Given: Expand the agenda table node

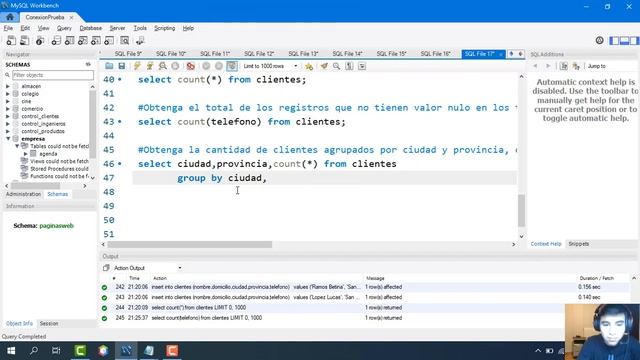Looking at the screenshot, I should point(26,153).
